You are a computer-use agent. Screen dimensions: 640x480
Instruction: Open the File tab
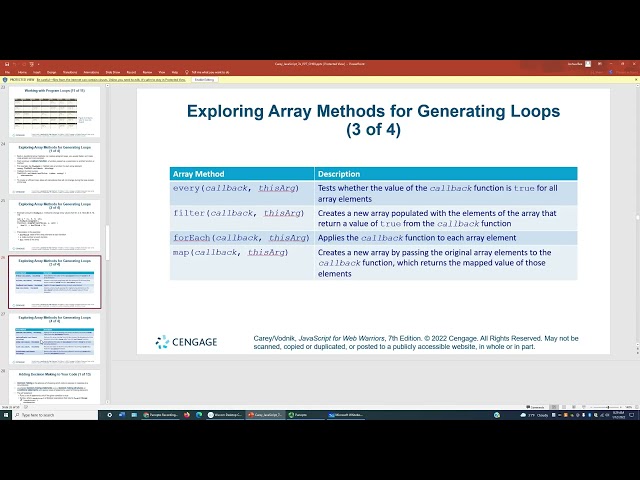7,72
